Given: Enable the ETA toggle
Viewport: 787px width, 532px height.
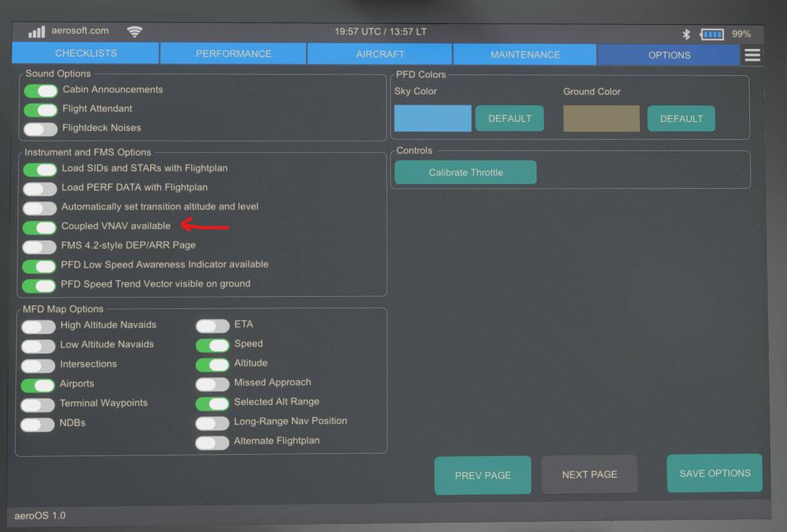Looking at the screenshot, I should click(213, 326).
